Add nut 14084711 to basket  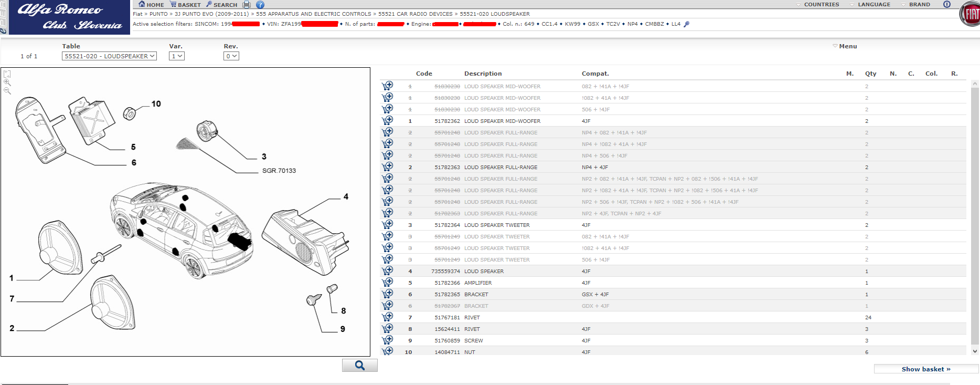(388, 351)
